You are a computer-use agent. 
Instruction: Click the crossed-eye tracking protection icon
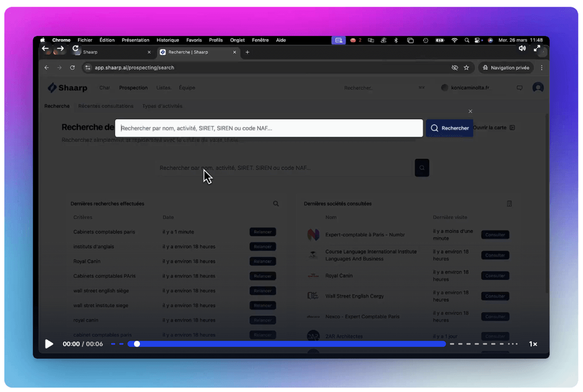(455, 68)
